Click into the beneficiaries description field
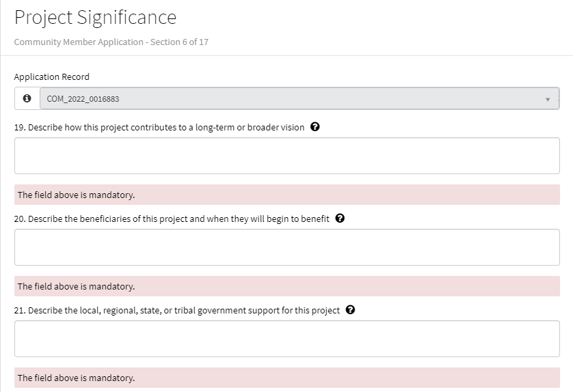The width and height of the screenshot is (573, 392). [x=286, y=247]
